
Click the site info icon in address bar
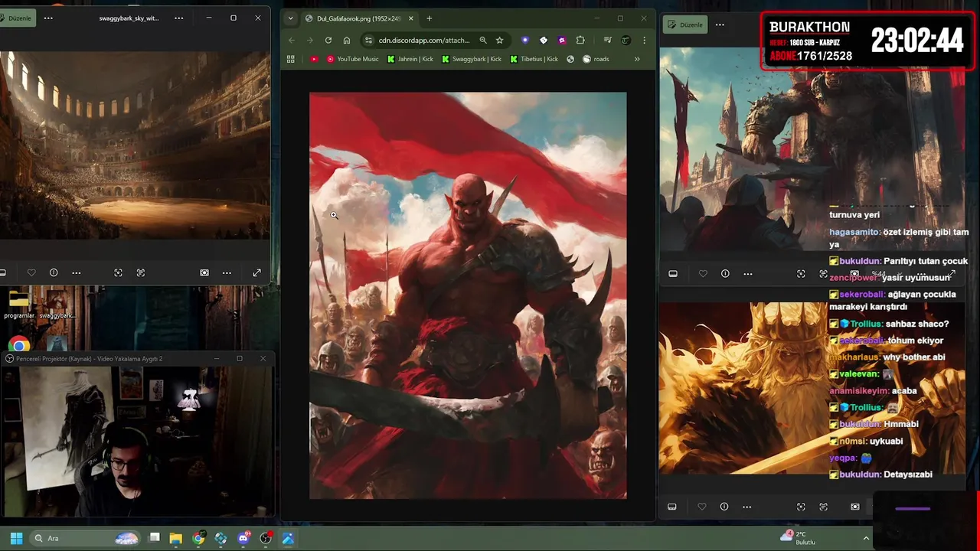pos(368,40)
